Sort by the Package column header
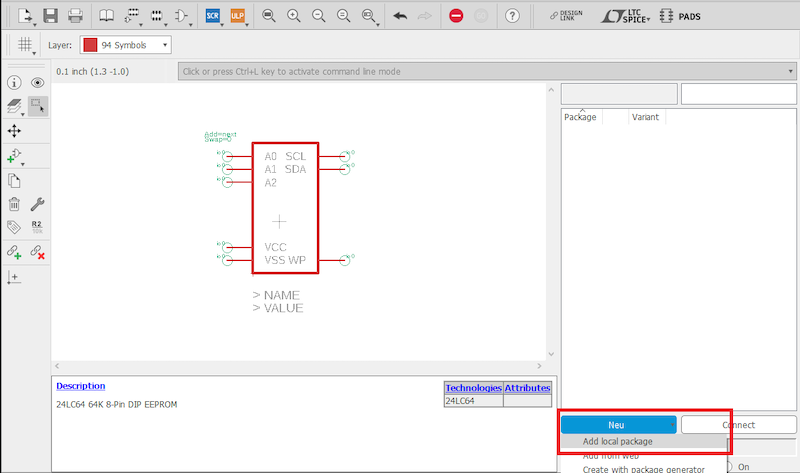The width and height of the screenshot is (800, 473). (580, 117)
